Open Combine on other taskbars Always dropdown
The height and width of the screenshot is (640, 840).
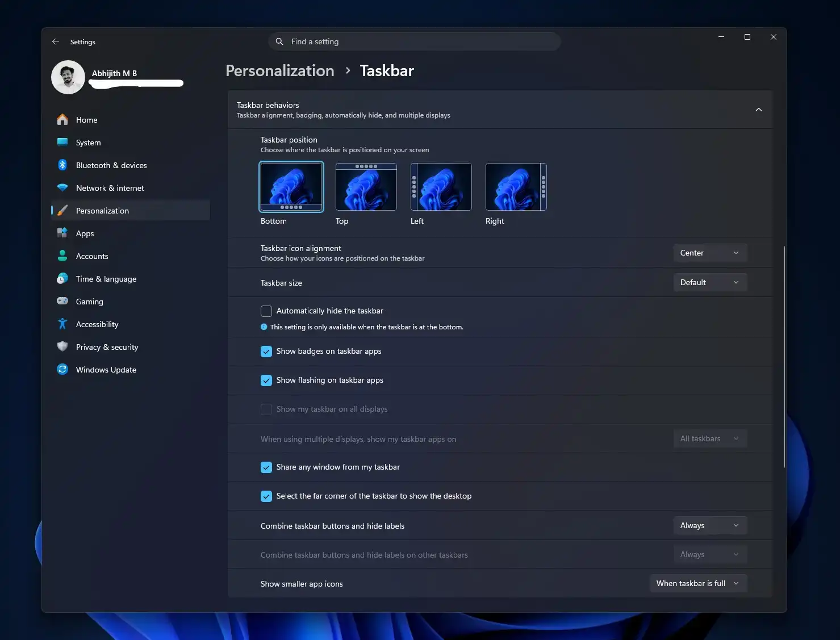[710, 554]
